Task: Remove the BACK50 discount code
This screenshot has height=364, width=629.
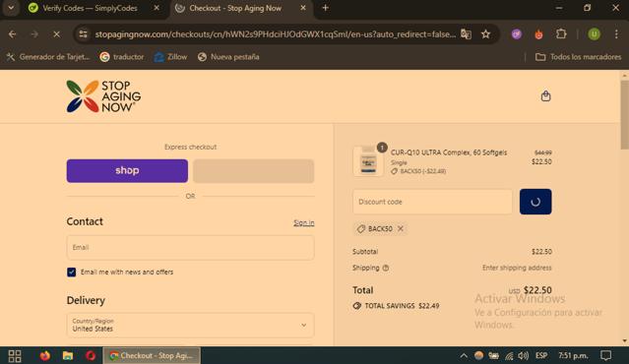Action: 401,228
